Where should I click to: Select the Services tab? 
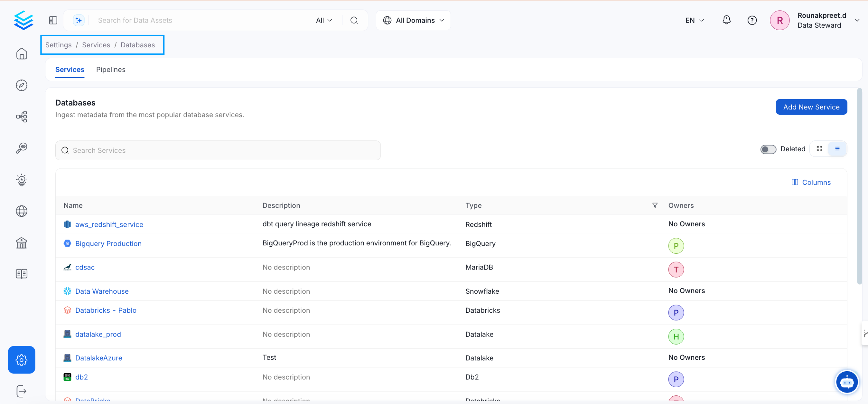pyautogui.click(x=70, y=70)
